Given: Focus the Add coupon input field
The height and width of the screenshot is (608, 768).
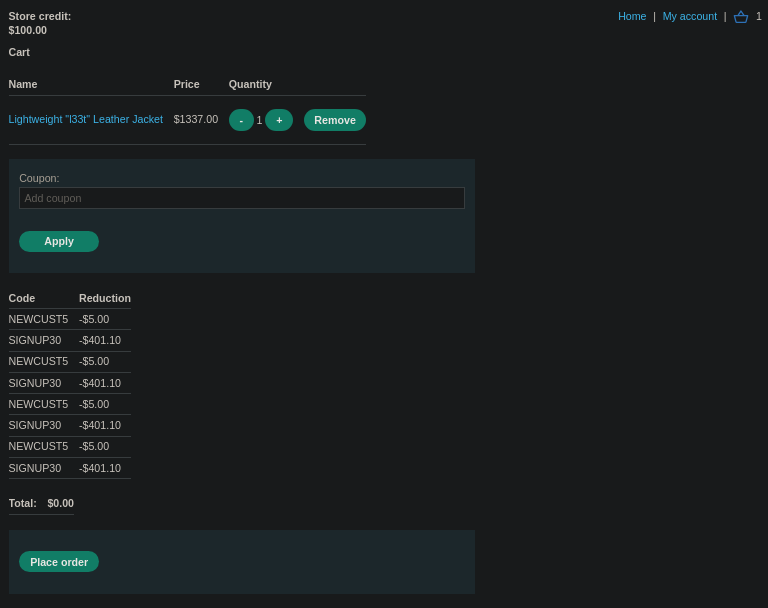Looking at the screenshot, I should click(x=242, y=198).
